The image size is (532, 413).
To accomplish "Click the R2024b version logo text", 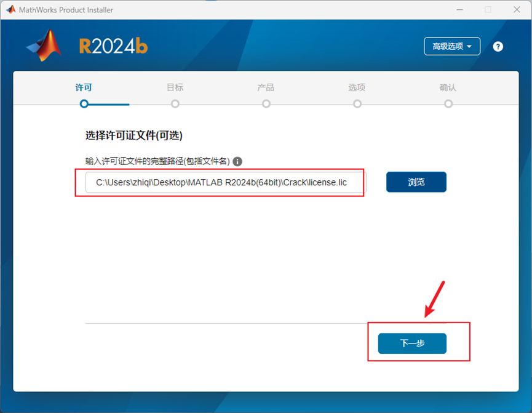I will [113, 46].
